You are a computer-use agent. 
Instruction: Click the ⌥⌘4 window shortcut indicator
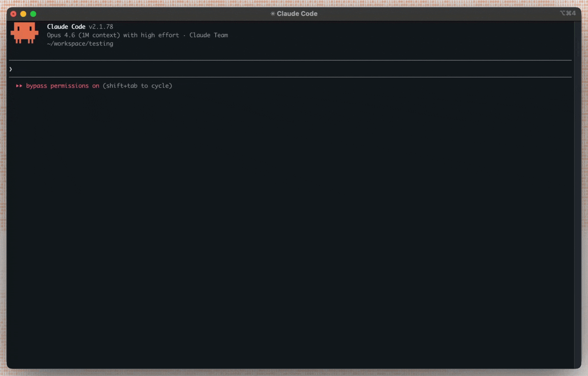click(x=567, y=13)
